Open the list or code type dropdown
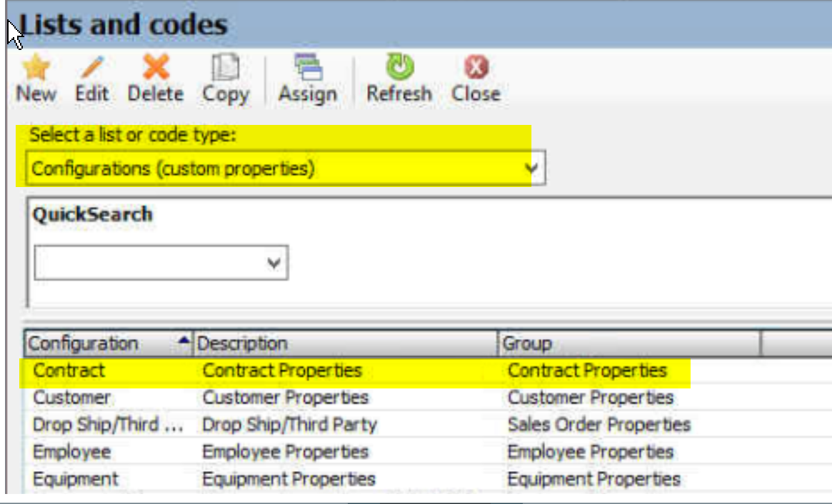 coord(286,168)
